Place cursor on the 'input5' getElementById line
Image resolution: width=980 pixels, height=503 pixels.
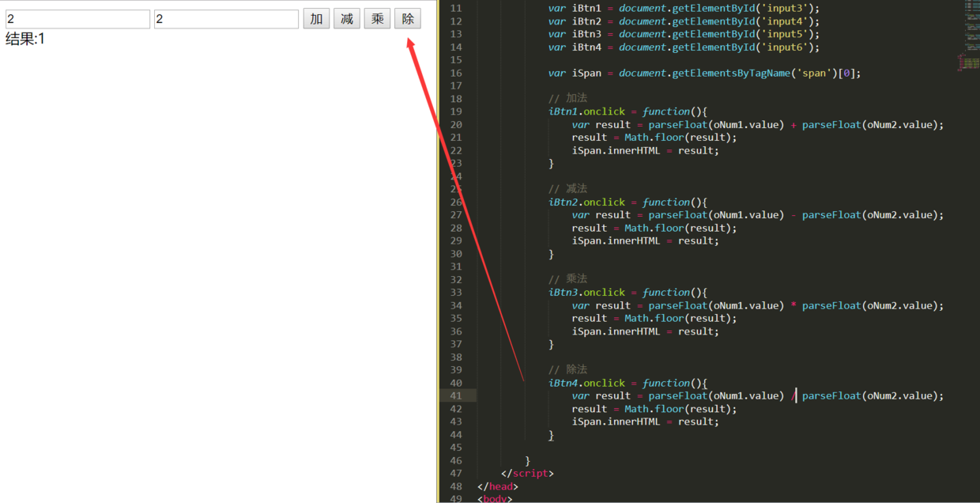(684, 34)
